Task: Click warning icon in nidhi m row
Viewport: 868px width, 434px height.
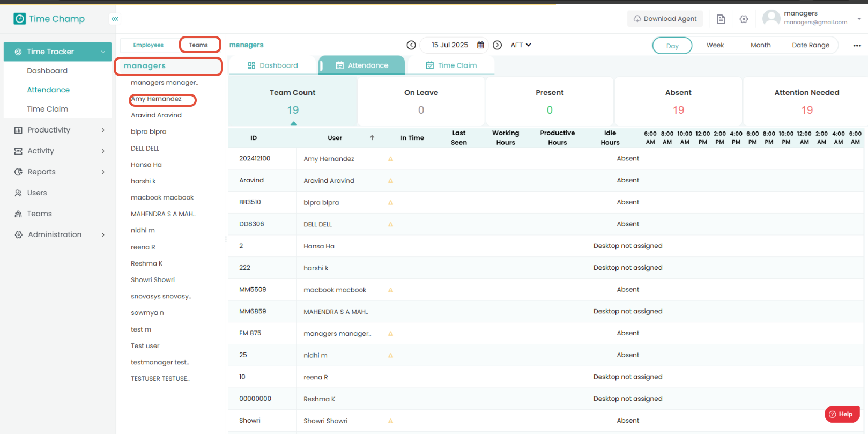Action: click(390, 355)
